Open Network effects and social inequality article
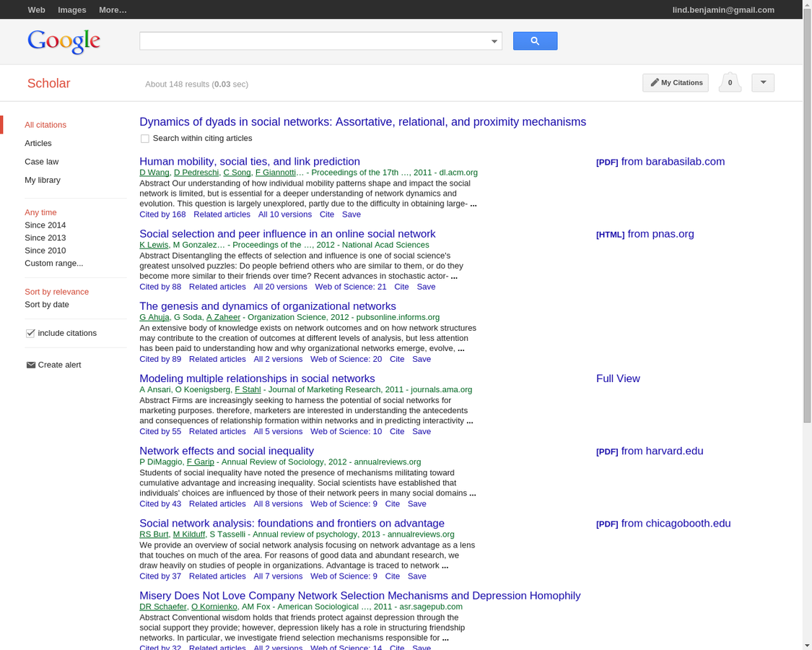 coord(227,451)
